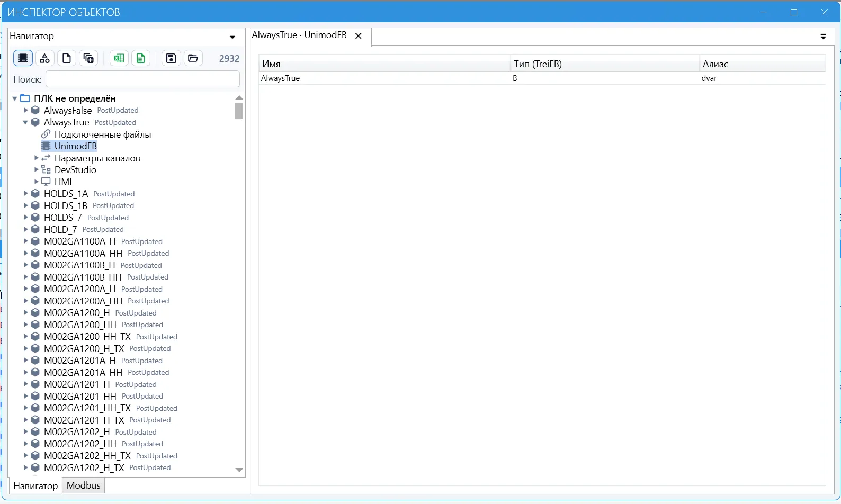Click the shapes icon in the toolbar
Screen dimensions: 841x504
point(45,58)
